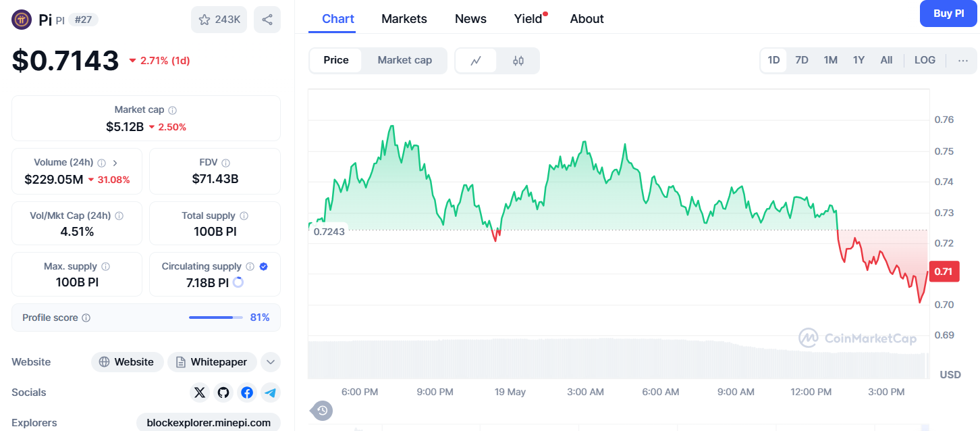Image resolution: width=980 pixels, height=431 pixels.
Task: Click the 7.18B PI circulating supply value
Action: pos(207,282)
